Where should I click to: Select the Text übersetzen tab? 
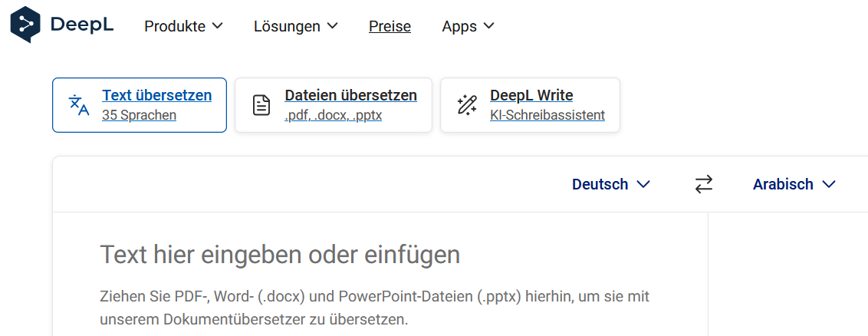coord(140,105)
